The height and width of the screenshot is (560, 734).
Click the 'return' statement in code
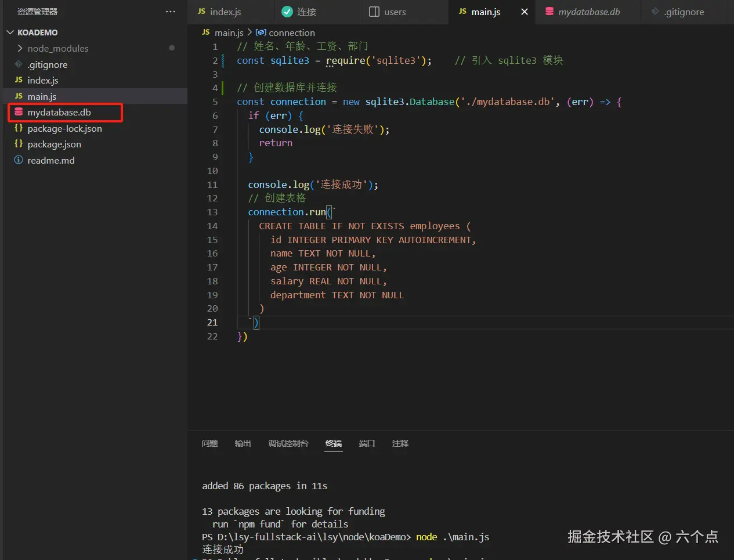276,143
